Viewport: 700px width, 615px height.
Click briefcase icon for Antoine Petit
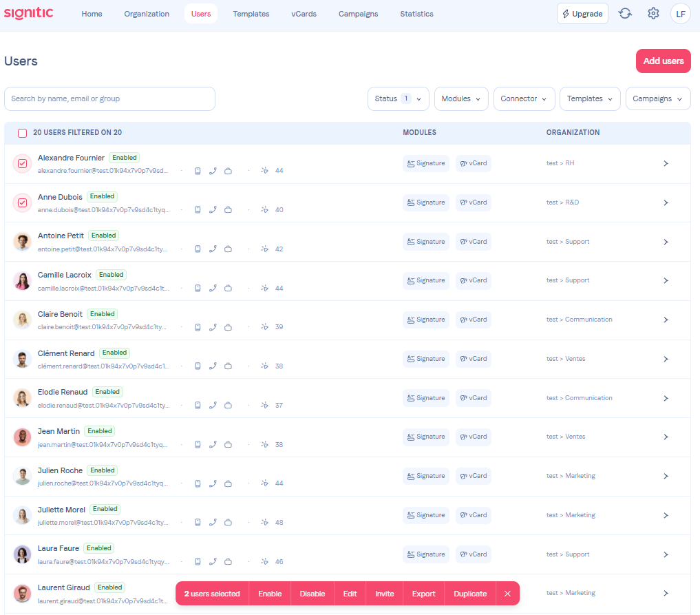point(228,249)
